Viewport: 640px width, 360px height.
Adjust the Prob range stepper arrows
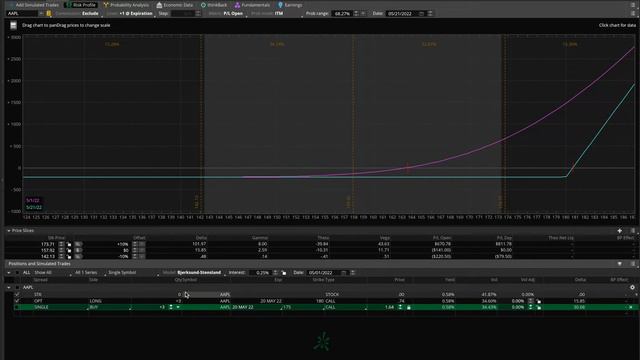(356, 13)
